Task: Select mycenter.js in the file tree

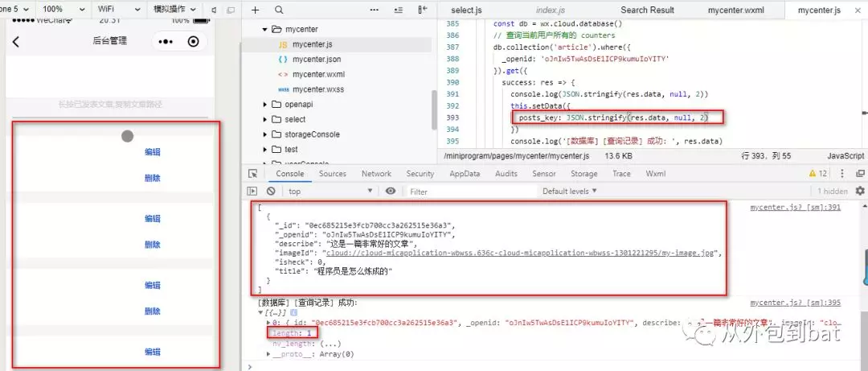Action: click(312, 44)
